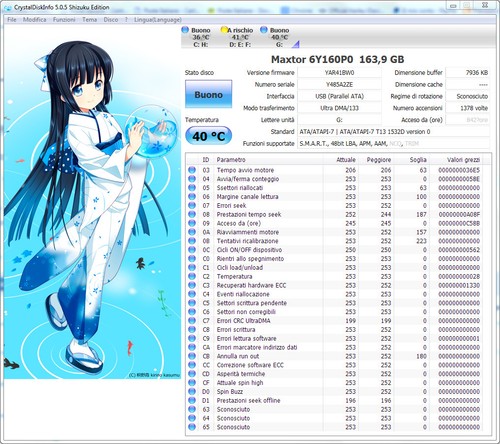
Task: Click status icon of Settori non correggibili row
Action: (x=192, y=312)
